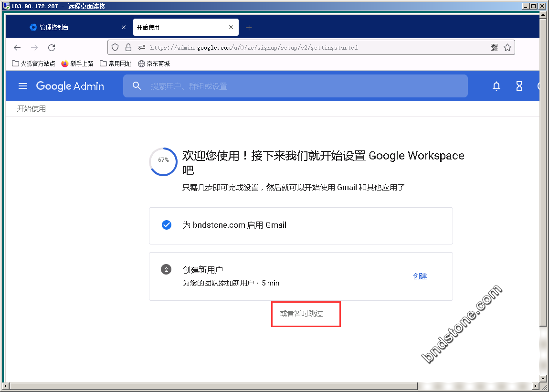Viewport: 549px width, 392px height.
Task: Click the browser forward arrow
Action: pyautogui.click(x=34, y=48)
